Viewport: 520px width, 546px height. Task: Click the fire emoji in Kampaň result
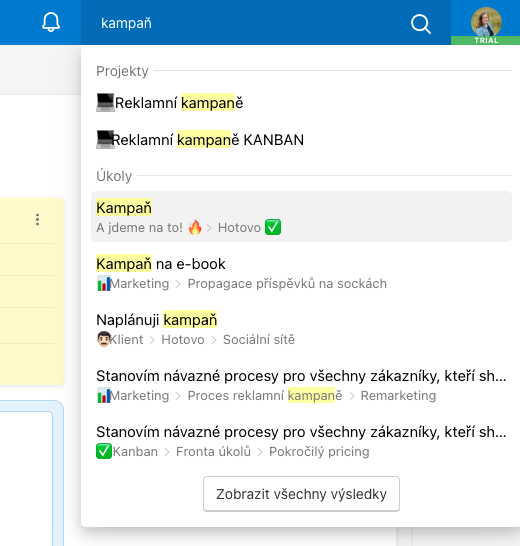[195, 228]
